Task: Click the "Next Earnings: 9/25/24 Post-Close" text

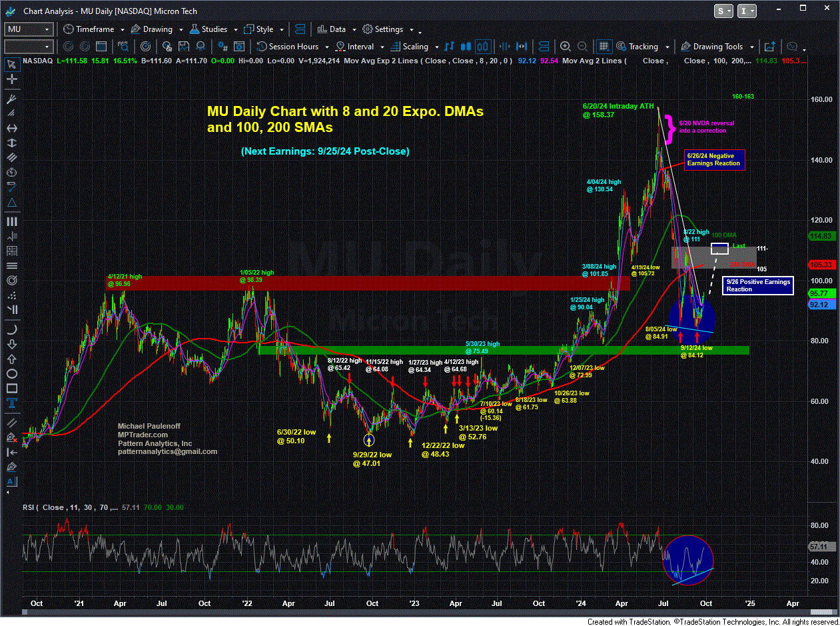Action: [x=325, y=151]
